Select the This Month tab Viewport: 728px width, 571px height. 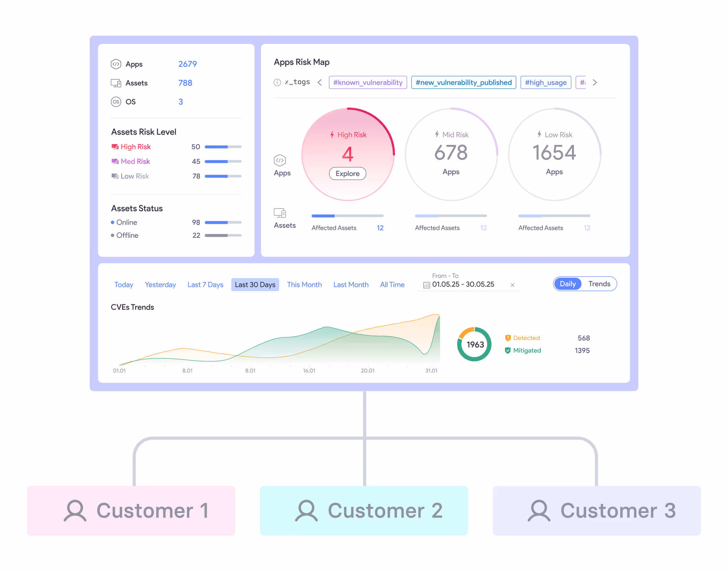point(304,285)
